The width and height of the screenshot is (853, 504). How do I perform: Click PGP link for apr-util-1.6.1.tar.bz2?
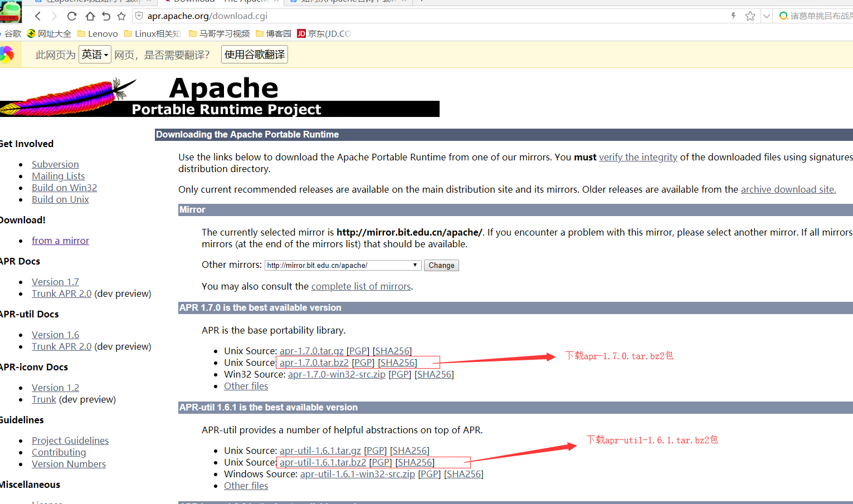(381, 462)
